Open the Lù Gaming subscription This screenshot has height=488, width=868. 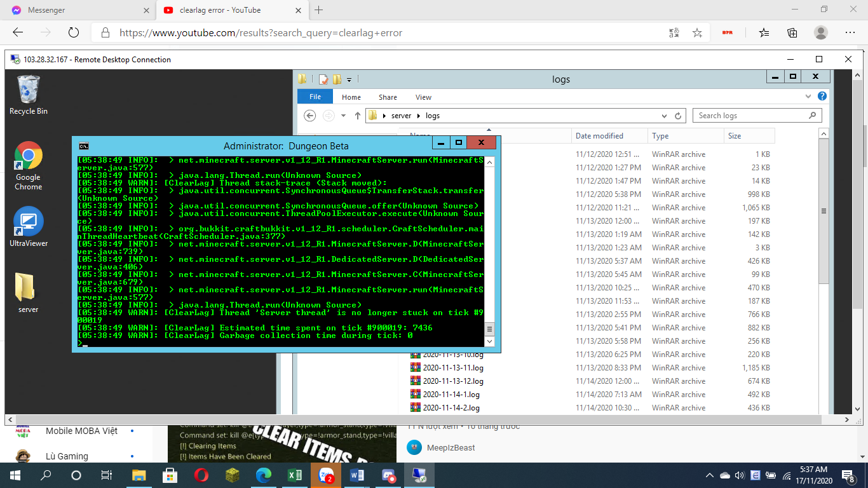[x=67, y=456]
